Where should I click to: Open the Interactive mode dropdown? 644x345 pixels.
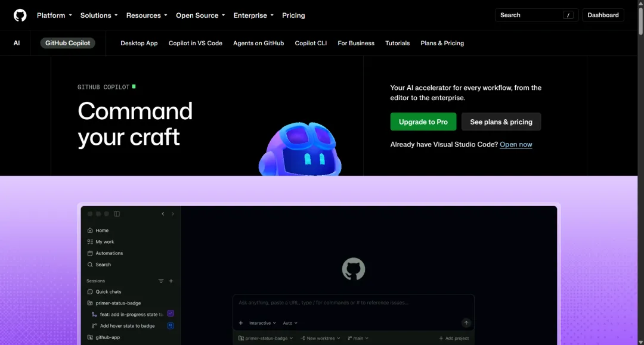click(x=262, y=323)
